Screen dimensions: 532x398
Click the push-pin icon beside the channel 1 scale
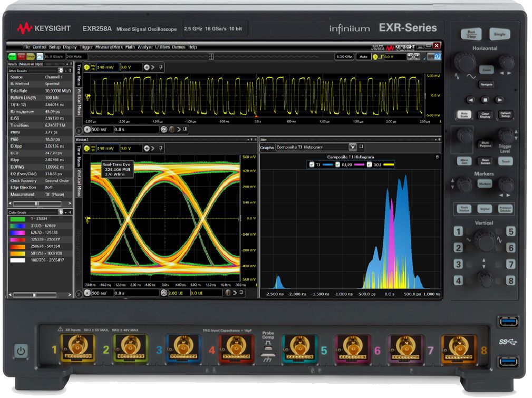pos(160,66)
